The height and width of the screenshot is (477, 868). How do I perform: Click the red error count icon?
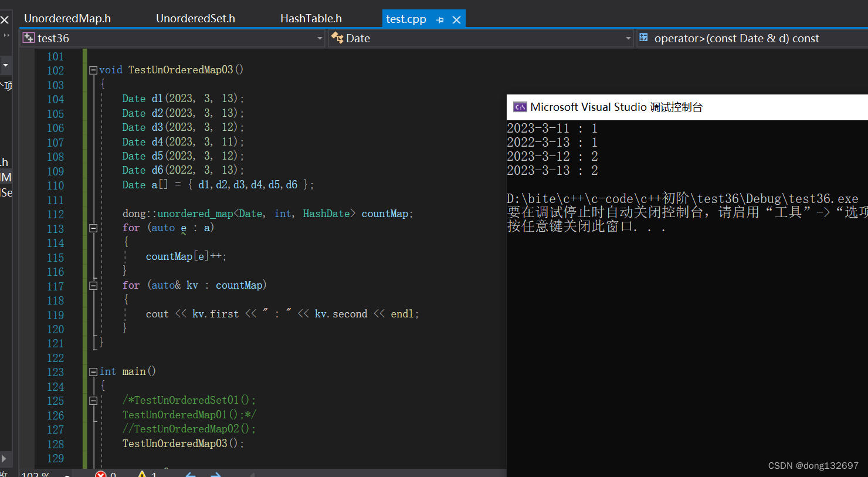[101, 474]
